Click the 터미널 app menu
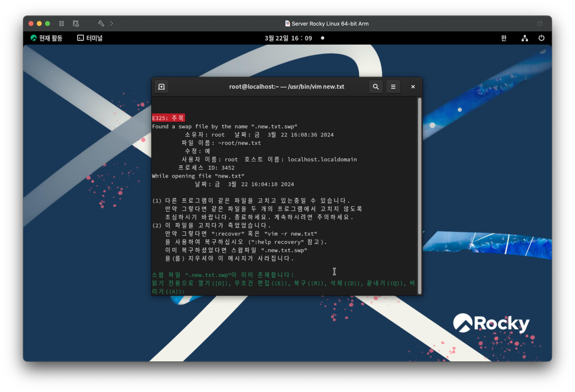The height and width of the screenshot is (392, 575). pos(90,38)
